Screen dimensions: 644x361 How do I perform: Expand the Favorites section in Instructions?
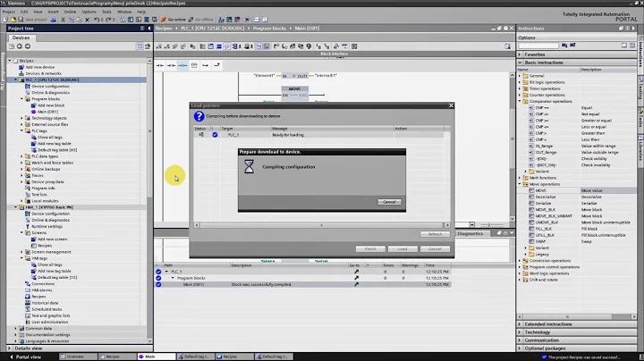point(520,55)
